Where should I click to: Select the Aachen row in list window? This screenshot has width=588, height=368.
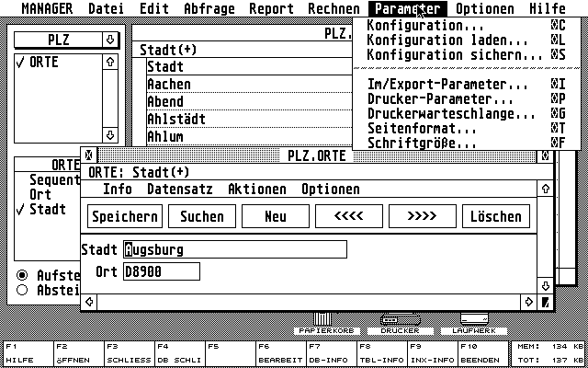(x=249, y=84)
